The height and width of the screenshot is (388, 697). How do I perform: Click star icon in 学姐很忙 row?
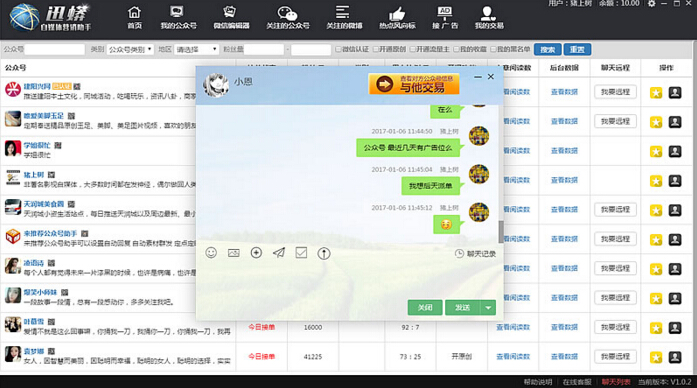[x=656, y=151]
